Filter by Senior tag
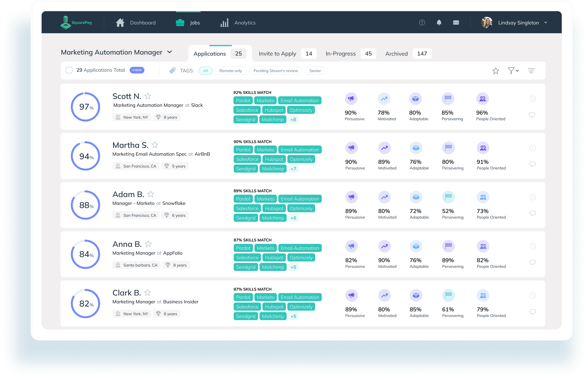This screenshot has height=380, width=588. 315,70
